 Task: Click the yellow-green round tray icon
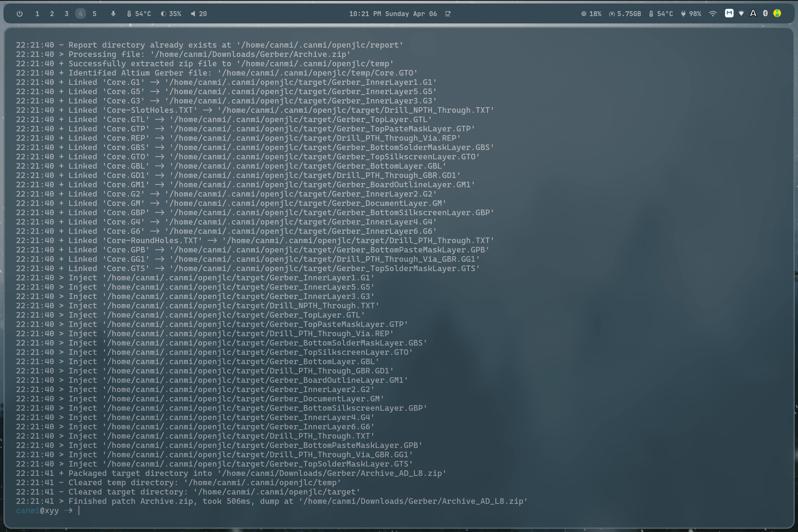(x=777, y=14)
